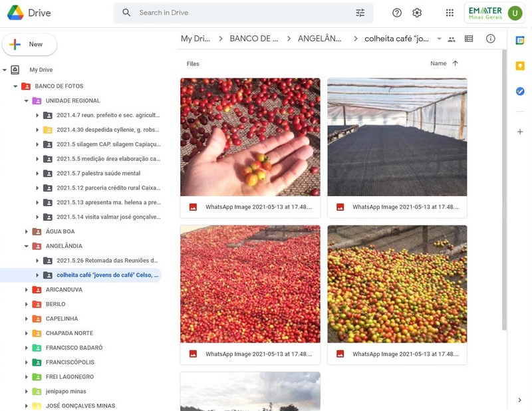Click the My Drive icon in sidebar

tap(15, 70)
